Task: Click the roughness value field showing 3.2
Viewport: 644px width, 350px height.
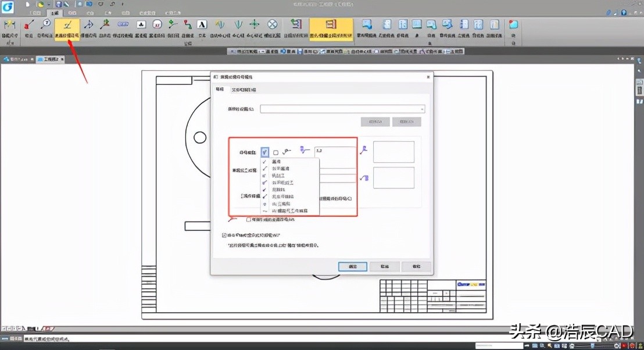Action: 334,151
